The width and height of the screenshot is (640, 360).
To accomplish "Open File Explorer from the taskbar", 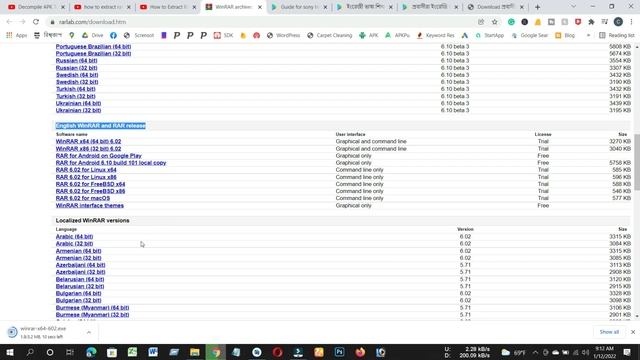I will click(195, 352).
